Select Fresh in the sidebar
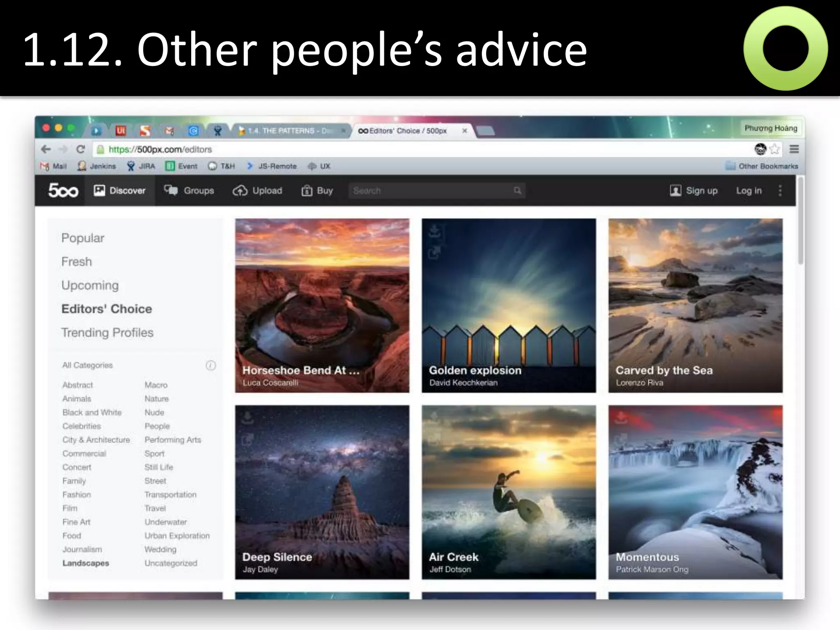The image size is (840, 630). (77, 261)
